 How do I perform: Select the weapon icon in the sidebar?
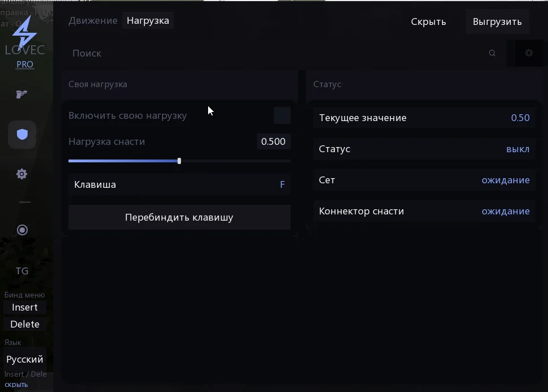[x=21, y=94]
